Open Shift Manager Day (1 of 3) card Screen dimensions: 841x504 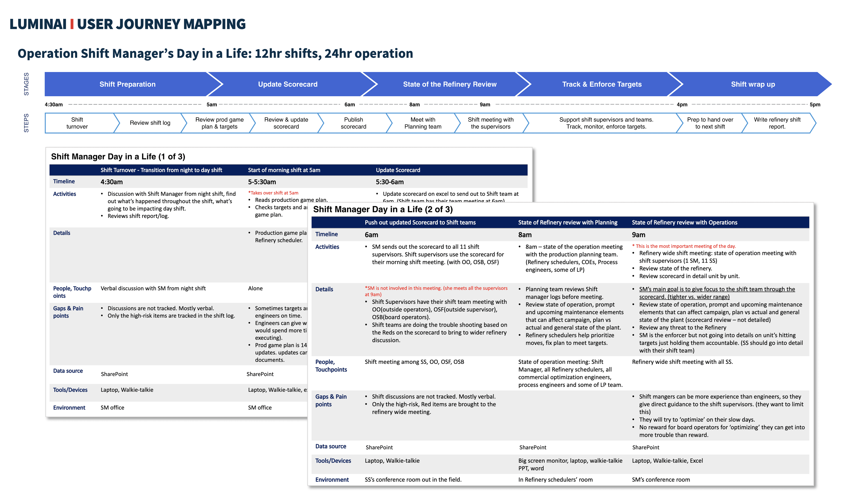pyautogui.click(x=118, y=157)
